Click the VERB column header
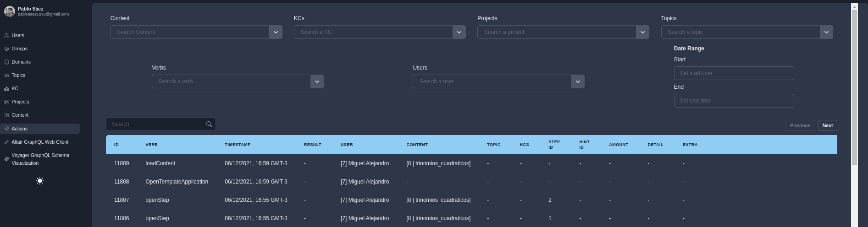 (x=151, y=145)
